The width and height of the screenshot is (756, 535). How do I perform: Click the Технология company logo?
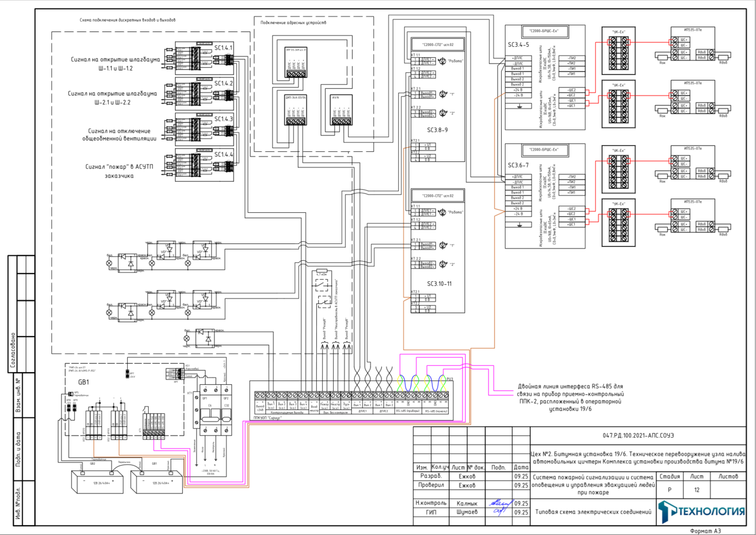click(x=701, y=511)
